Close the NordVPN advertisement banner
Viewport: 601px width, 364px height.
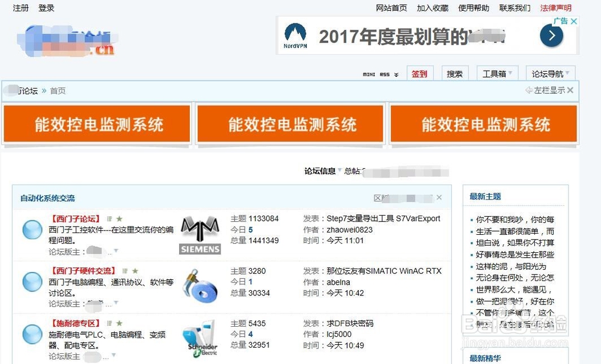point(574,20)
